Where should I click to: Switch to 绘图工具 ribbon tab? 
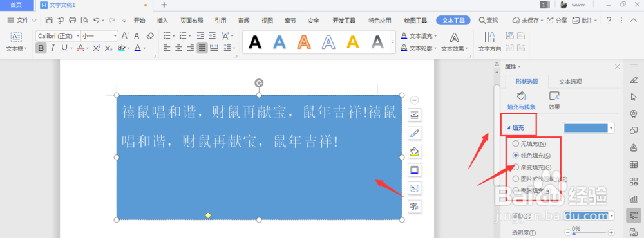tap(415, 20)
